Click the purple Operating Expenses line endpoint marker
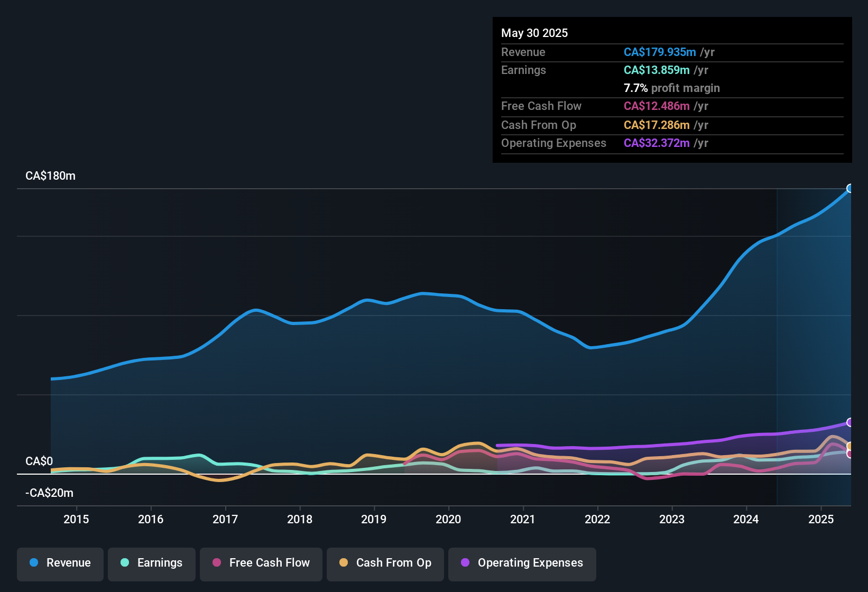Viewport: 868px width, 592px height. [850, 422]
